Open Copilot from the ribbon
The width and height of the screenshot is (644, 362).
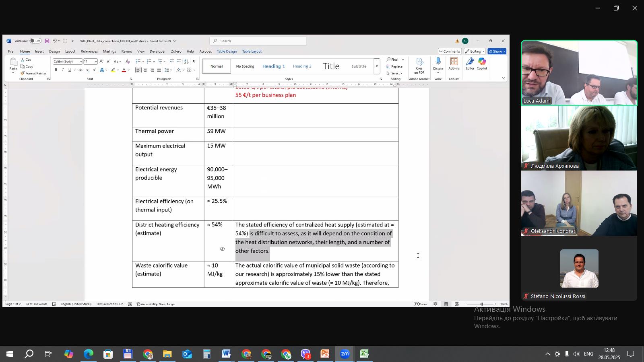point(482,64)
